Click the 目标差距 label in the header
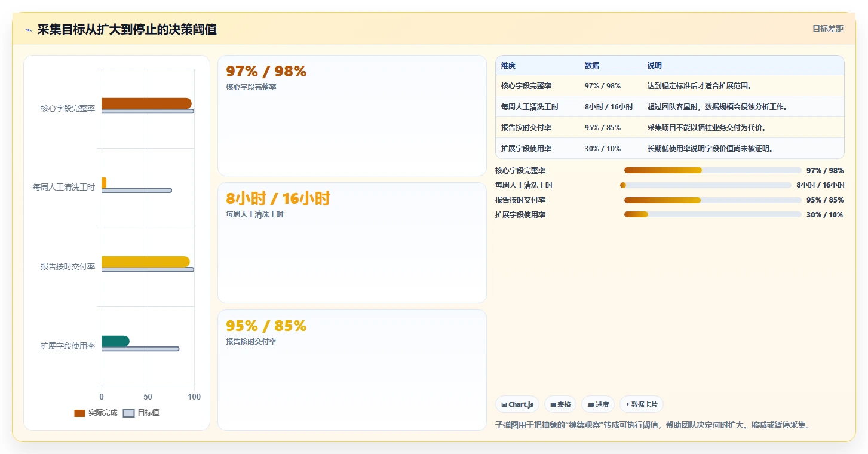The image size is (868, 454). (x=828, y=29)
